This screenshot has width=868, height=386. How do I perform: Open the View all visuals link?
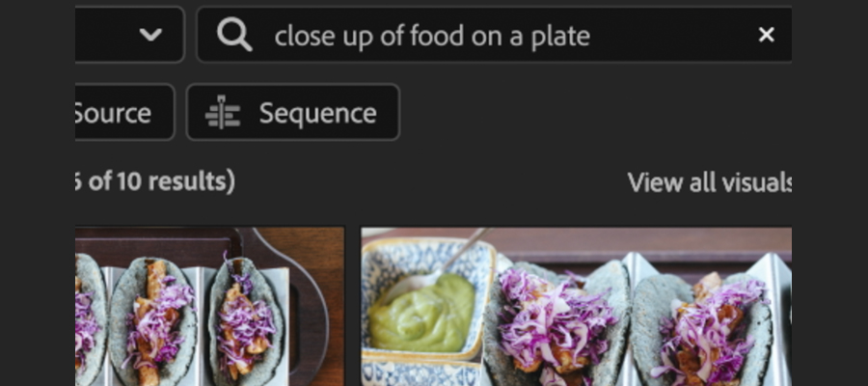tap(710, 182)
